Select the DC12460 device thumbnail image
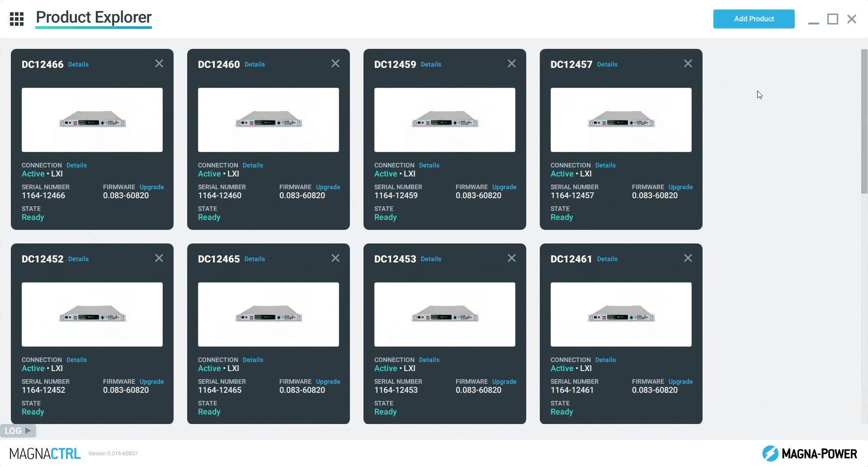Screen dimensions: 868x467 [269, 120]
